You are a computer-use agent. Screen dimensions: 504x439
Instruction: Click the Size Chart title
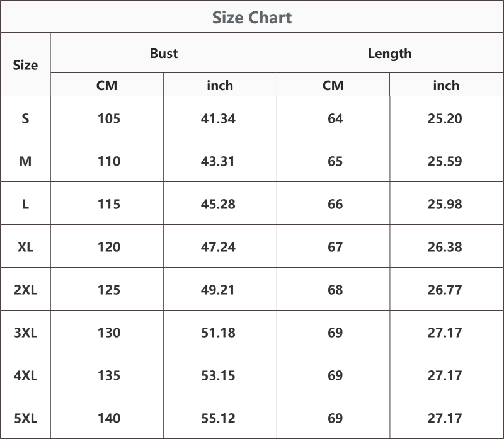[x=252, y=18]
